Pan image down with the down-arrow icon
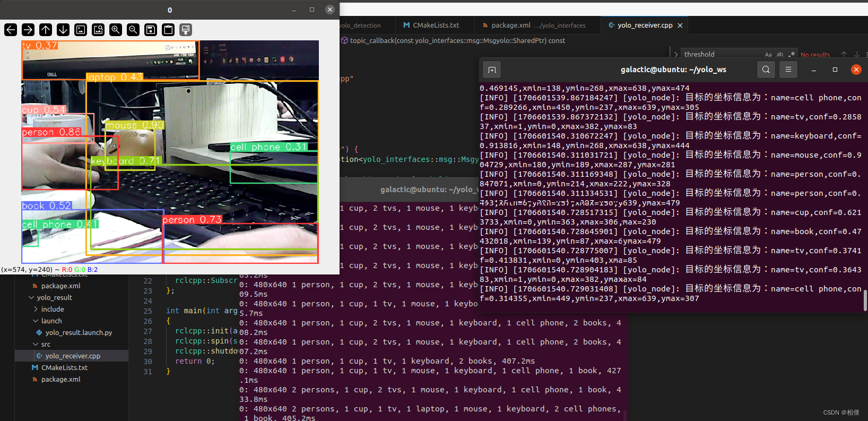 click(x=63, y=30)
